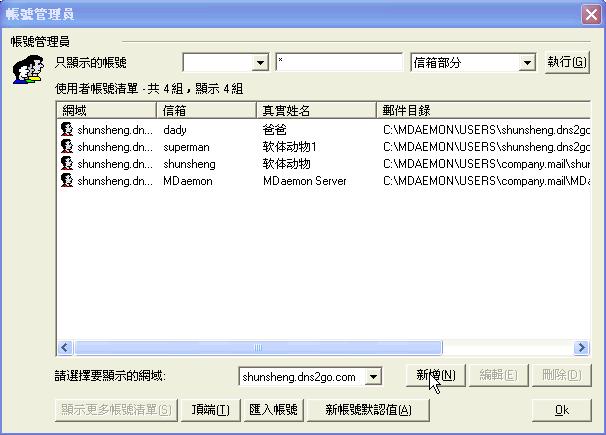Click the user icon beside superman account
606x435 pixels.
(x=66, y=147)
